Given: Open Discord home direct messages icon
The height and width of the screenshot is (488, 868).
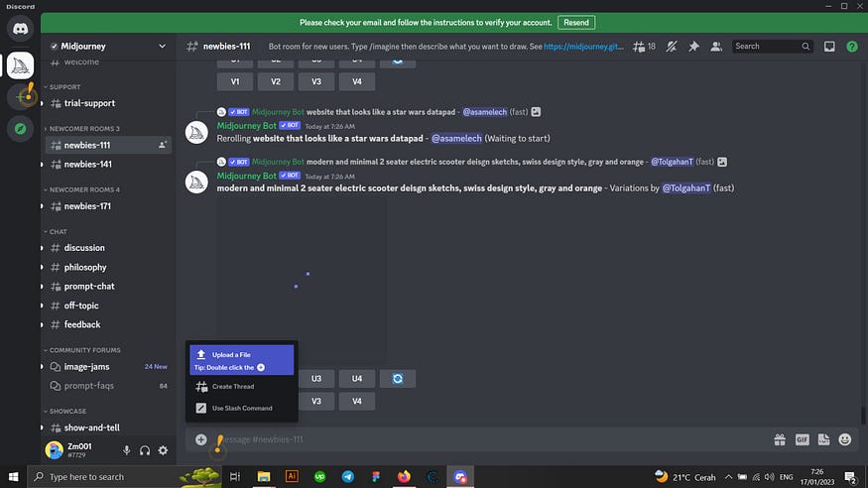Looking at the screenshot, I should (21, 29).
